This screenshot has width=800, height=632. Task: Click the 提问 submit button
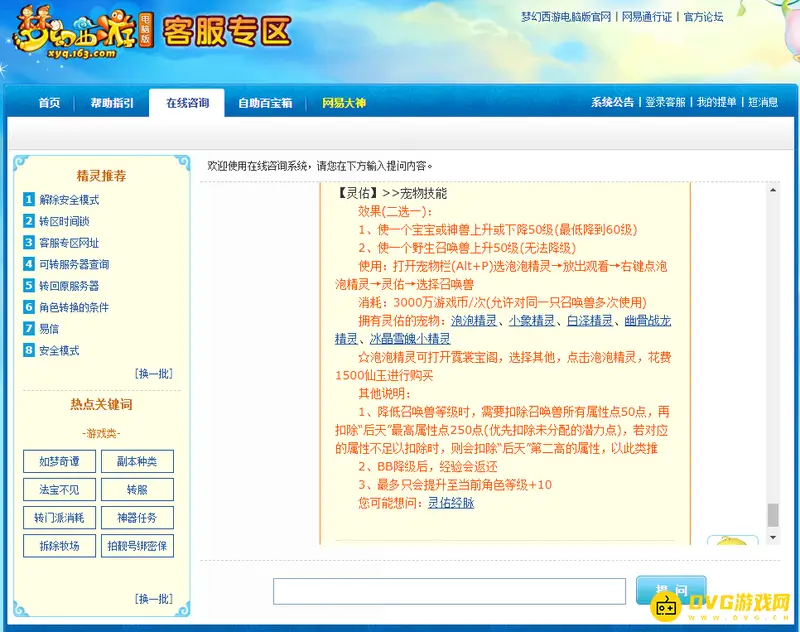[x=670, y=590]
